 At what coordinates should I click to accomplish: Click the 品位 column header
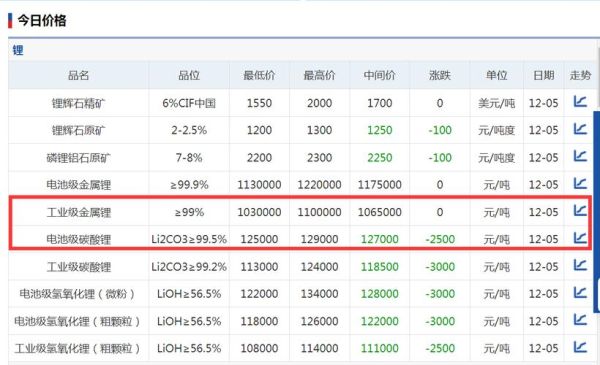(x=189, y=75)
